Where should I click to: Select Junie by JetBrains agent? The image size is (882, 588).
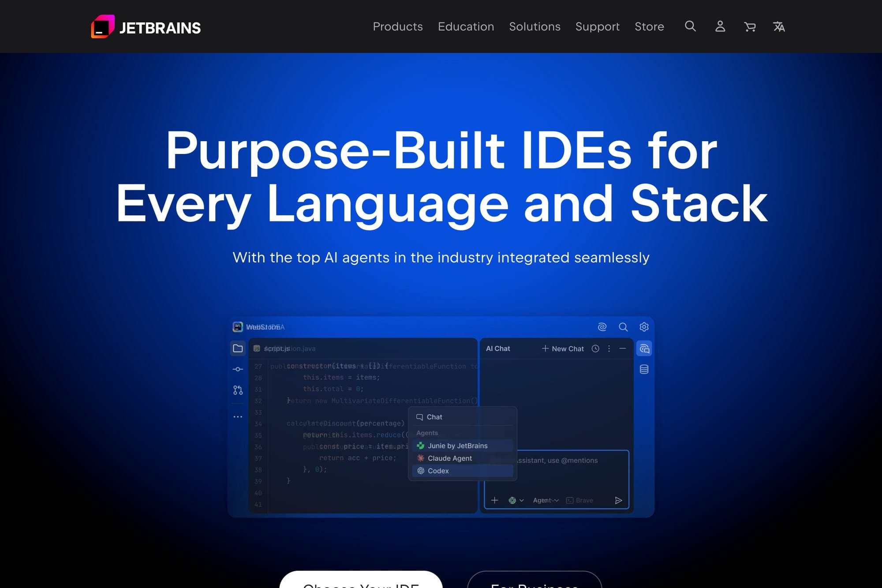463,446
